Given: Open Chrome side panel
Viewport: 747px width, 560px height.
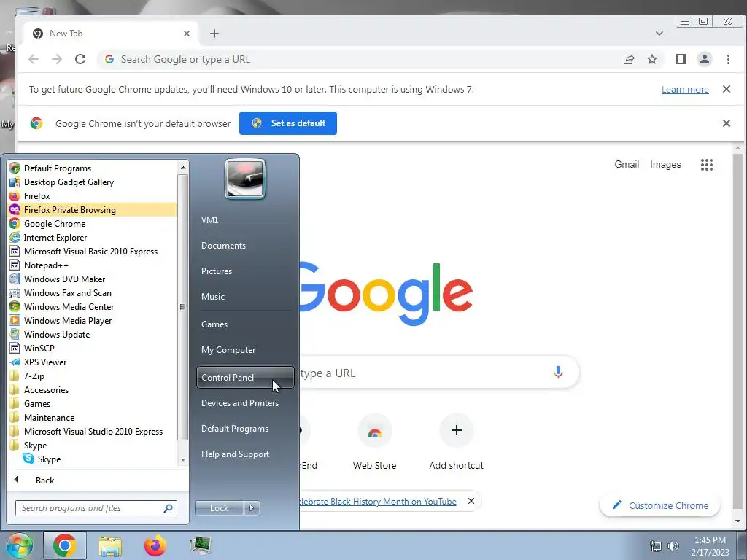Looking at the screenshot, I should 681,59.
